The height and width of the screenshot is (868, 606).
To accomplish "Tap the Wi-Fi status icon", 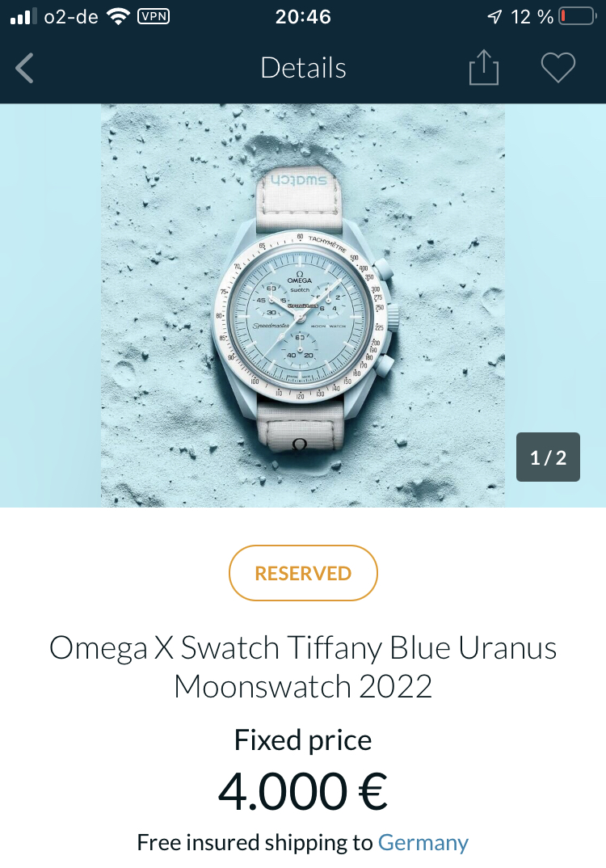I will 119,17.
